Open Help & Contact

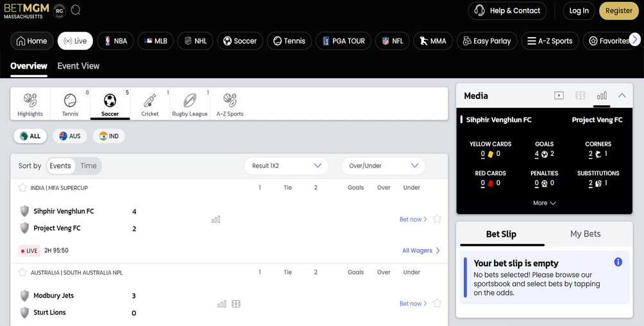[507, 11]
